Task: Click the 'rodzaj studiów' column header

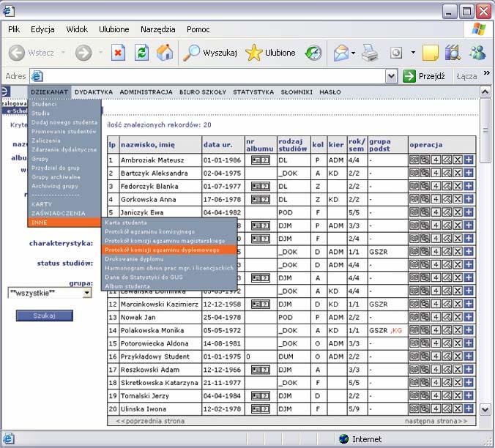Action: [293, 145]
